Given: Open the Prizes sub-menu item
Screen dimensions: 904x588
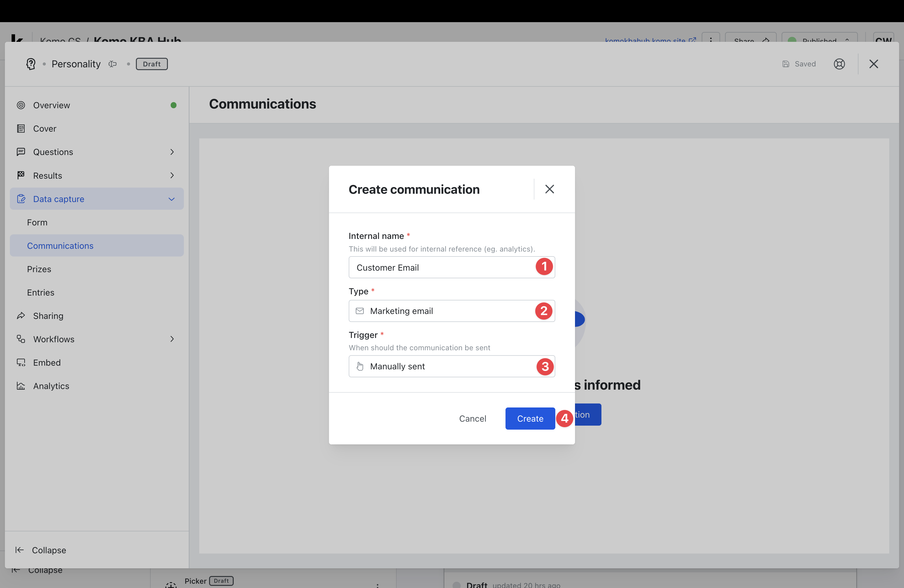Looking at the screenshot, I should tap(39, 269).
